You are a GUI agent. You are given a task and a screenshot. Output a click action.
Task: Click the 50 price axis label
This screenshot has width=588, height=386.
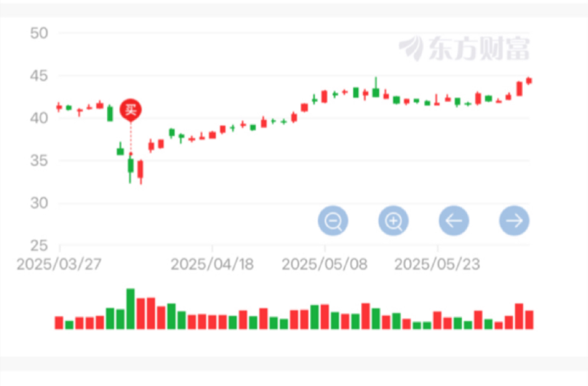tap(39, 33)
